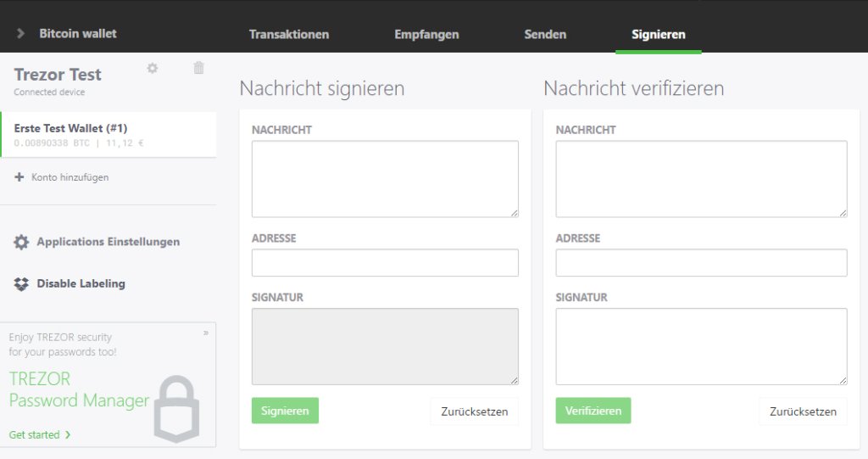Open device settings gear for Trezor Test

pos(153,68)
